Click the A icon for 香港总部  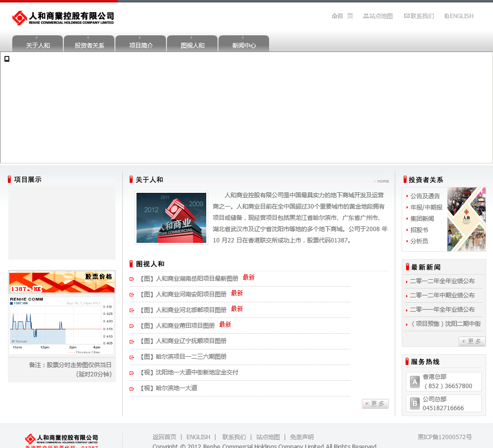pyautogui.click(x=415, y=382)
